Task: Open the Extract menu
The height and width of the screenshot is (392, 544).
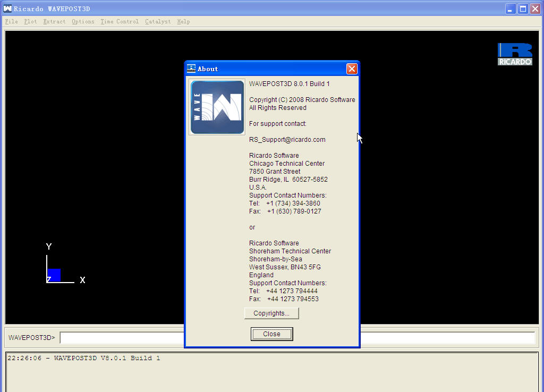Action: pos(55,21)
